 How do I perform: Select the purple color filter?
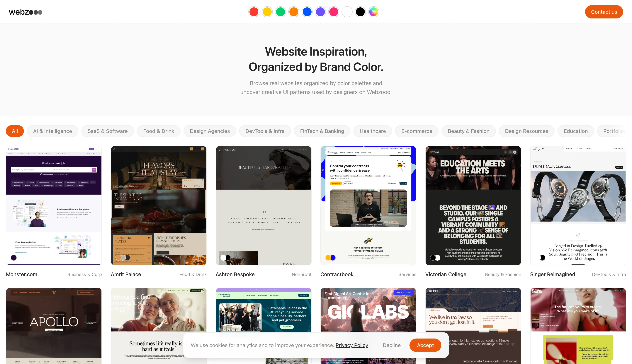click(320, 12)
